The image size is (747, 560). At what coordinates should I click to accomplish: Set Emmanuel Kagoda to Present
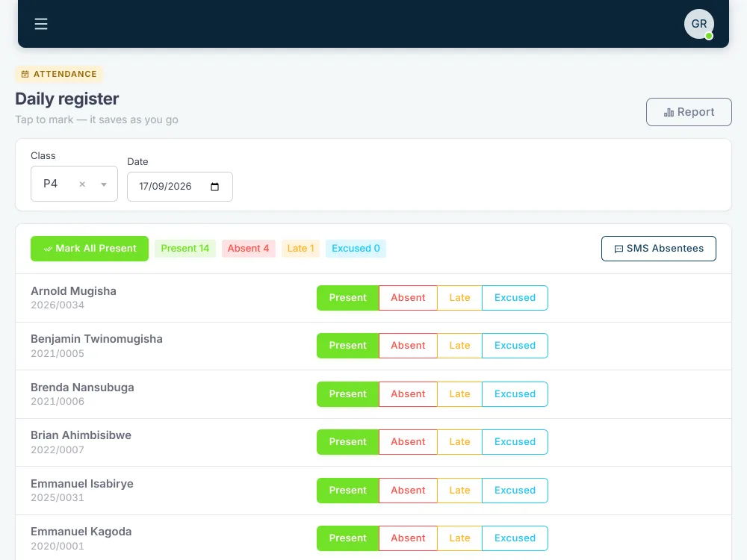click(x=348, y=538)
